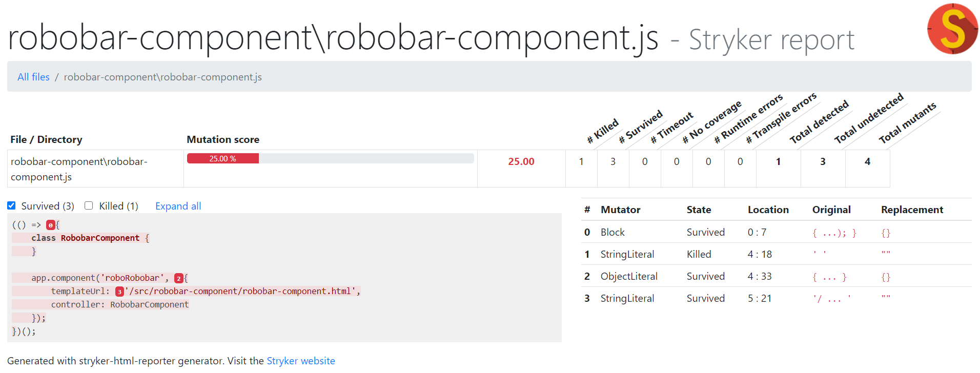Click the red 25.00 score value
This screenshot has height=373, width=980.
(521, 161)
